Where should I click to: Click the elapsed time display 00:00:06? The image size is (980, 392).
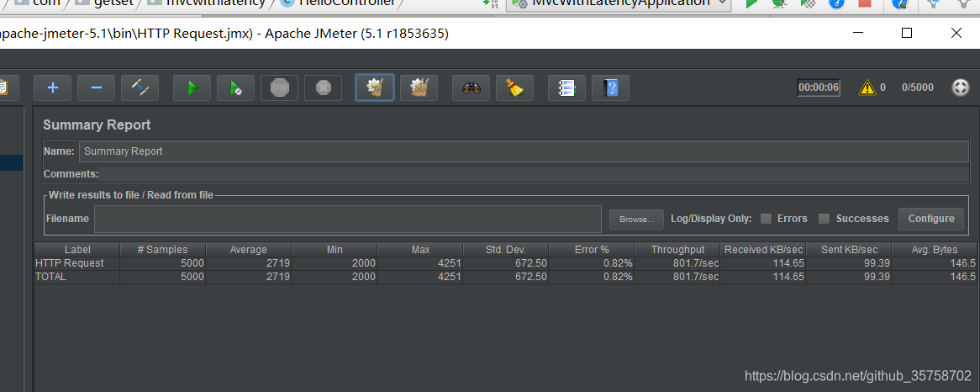819,87
